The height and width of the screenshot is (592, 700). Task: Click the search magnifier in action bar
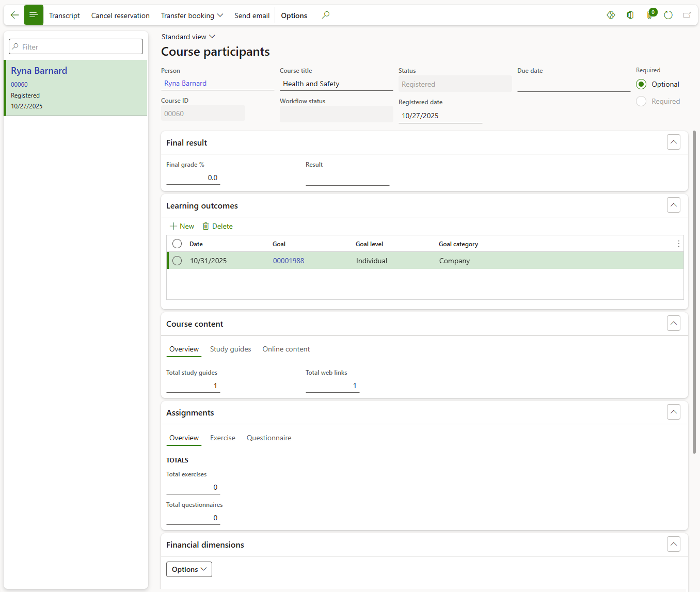(x=326, y=15)
